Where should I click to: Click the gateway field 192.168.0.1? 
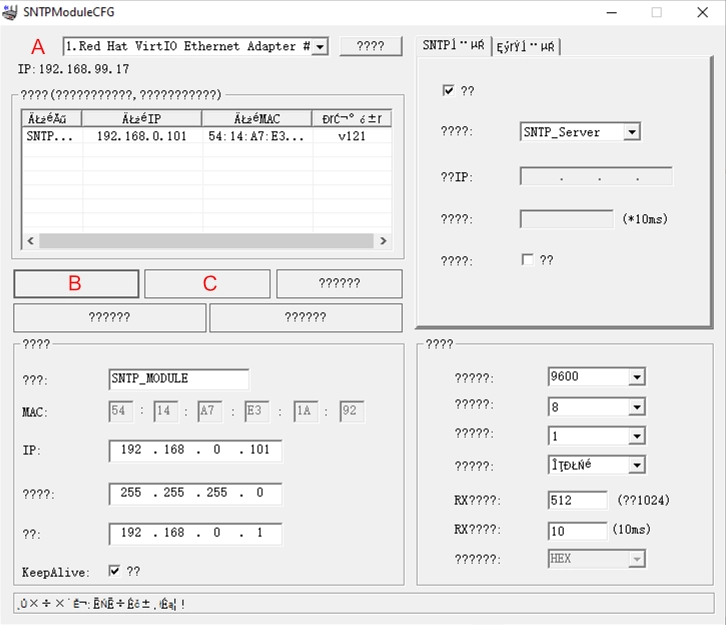tap(195, 533)
